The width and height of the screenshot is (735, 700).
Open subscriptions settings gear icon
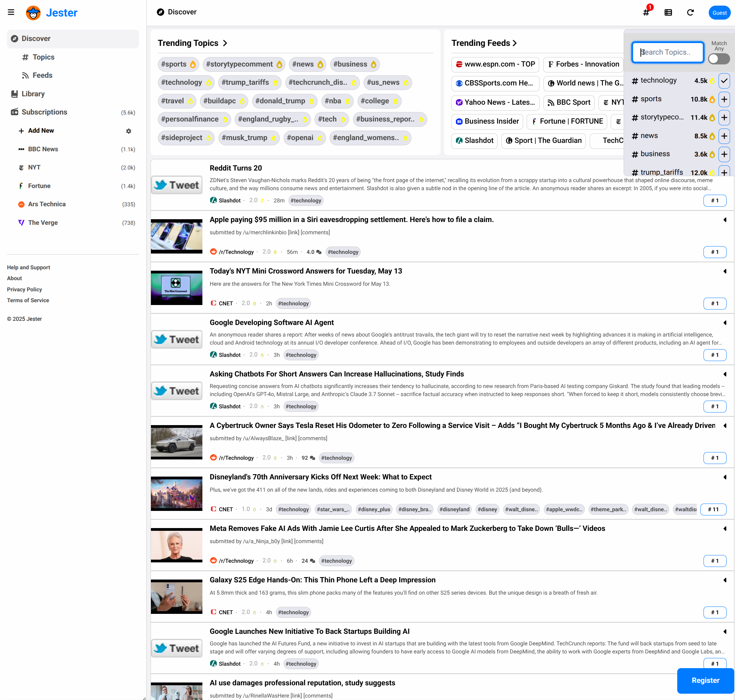point(129,131)
